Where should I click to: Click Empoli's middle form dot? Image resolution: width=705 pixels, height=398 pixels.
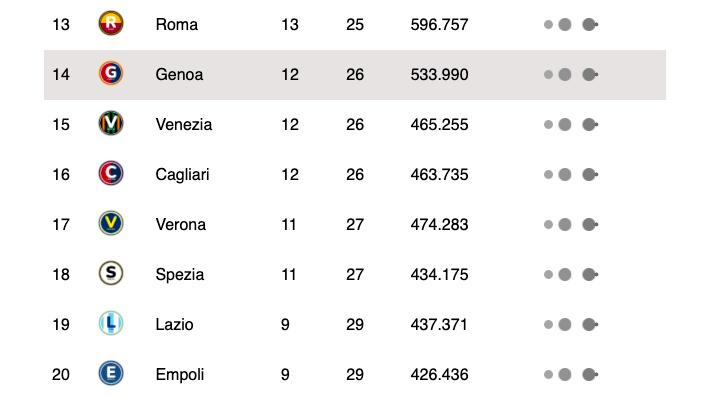pos(565,374)
